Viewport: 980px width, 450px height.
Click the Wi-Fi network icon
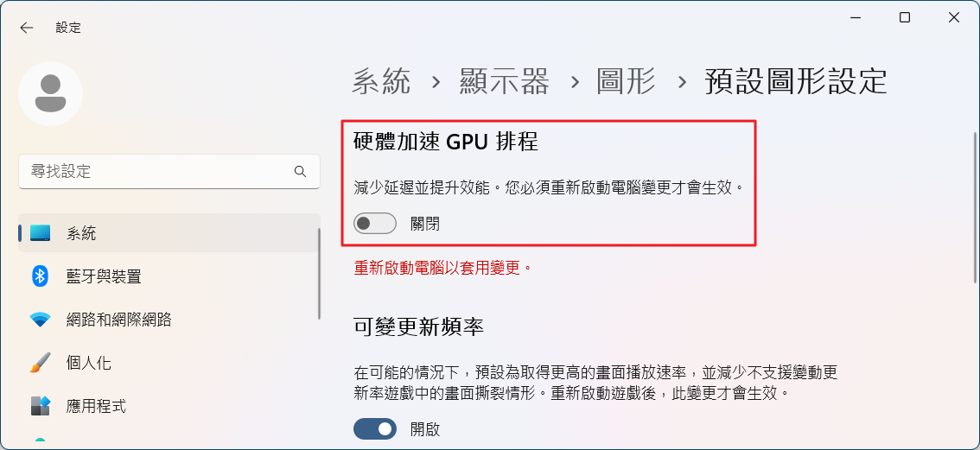tap(41, 320)
